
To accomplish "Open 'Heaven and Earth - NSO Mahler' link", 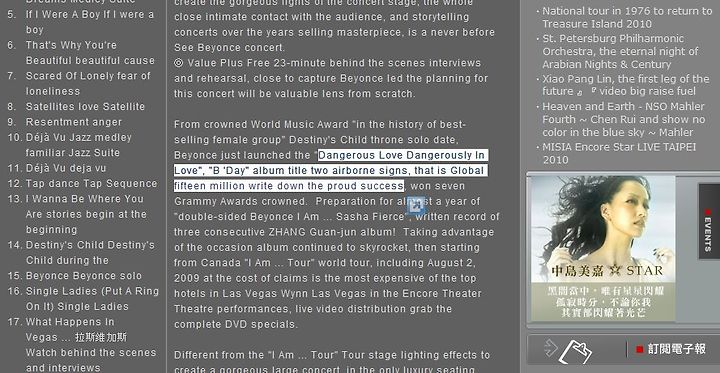I will (623, 119).
